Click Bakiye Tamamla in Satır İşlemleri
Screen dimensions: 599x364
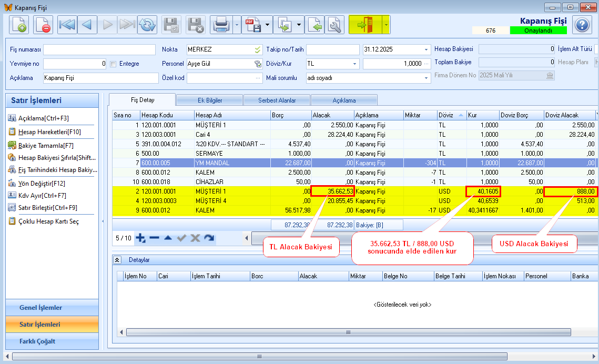(x=46, y=145)
